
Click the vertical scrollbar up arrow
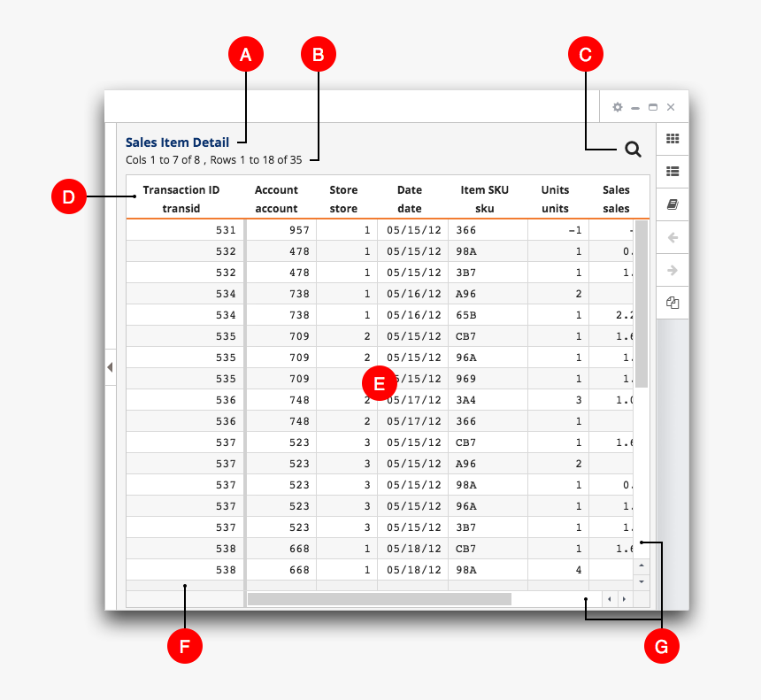pos(642,565)
